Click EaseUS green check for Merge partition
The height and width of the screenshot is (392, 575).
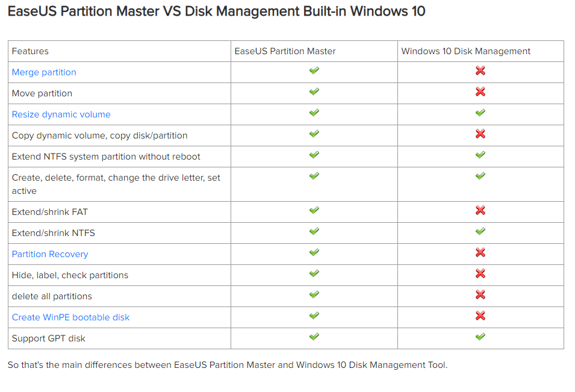click(314, 70)
